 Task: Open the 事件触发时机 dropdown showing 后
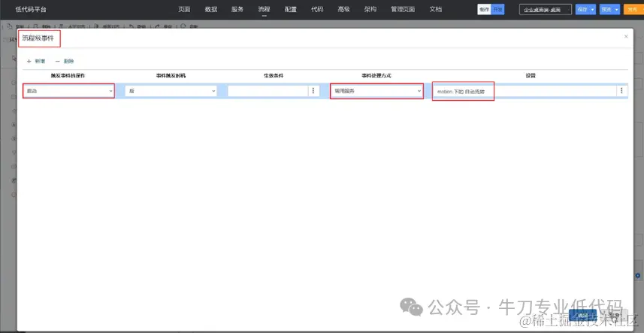tap(171, 91)
